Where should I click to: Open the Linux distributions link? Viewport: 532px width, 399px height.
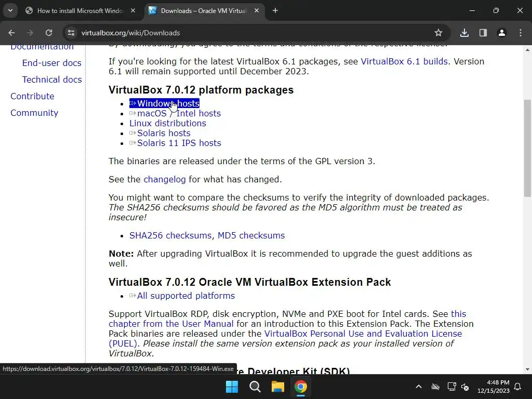[168, 123]
